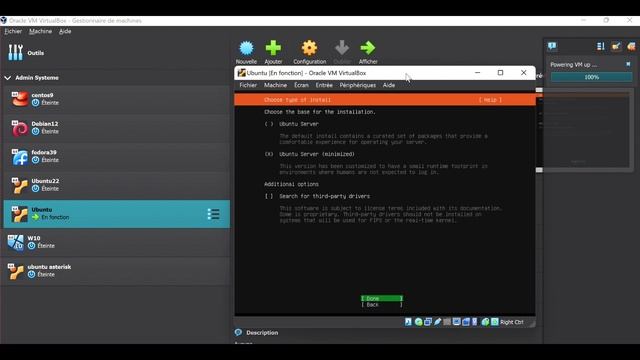640x360 pixels.
Task: Click the optical disc status icon
Action: (418, 322)
